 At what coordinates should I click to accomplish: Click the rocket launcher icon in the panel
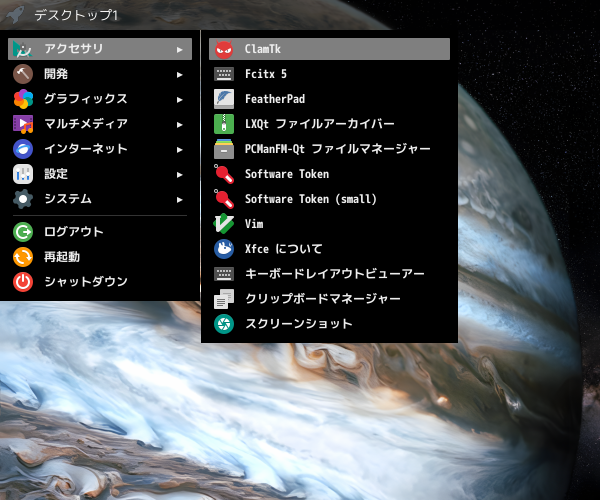tap(15, 15)
